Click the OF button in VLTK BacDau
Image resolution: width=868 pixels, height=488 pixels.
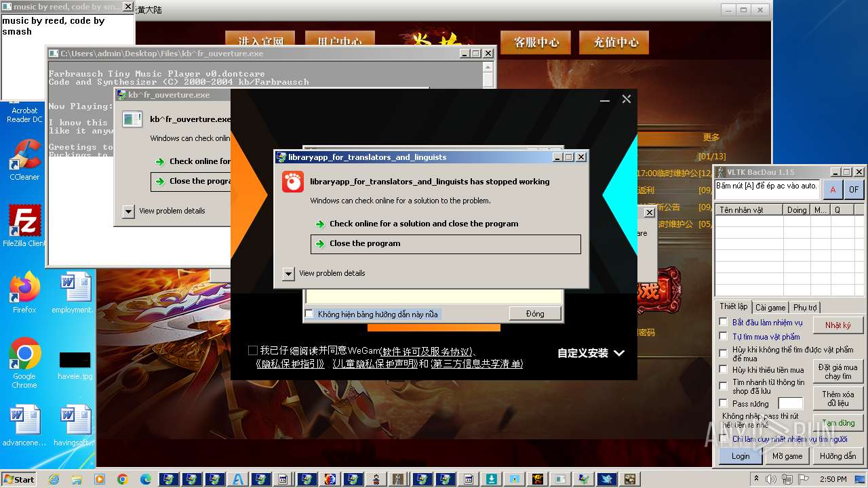[854, 189]
